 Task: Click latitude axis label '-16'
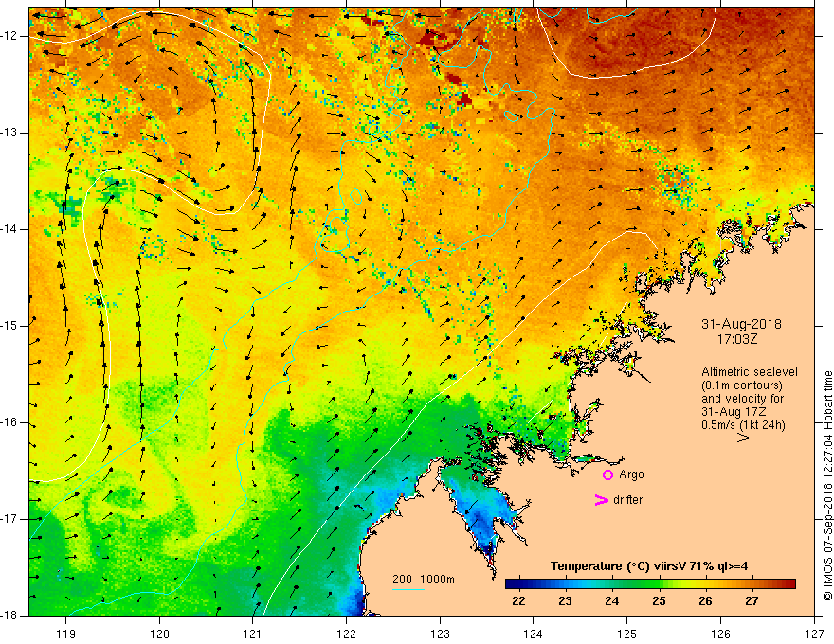pos(10,422)
